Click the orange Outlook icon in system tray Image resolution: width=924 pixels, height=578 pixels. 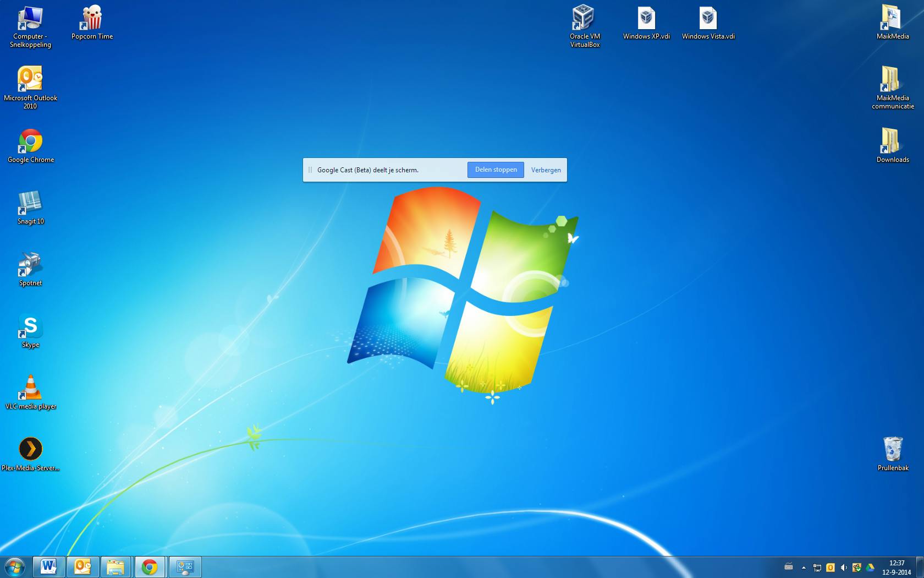coord(831,568)
